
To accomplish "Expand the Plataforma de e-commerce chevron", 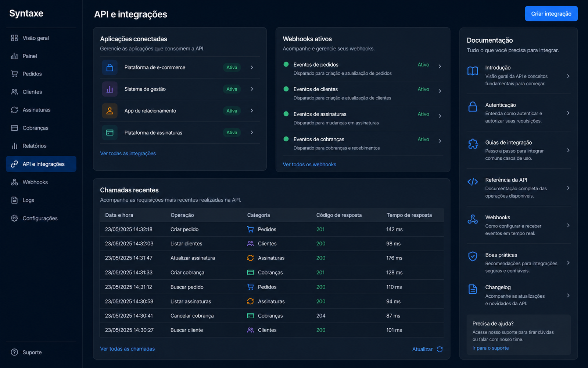I will pos(252,67).
